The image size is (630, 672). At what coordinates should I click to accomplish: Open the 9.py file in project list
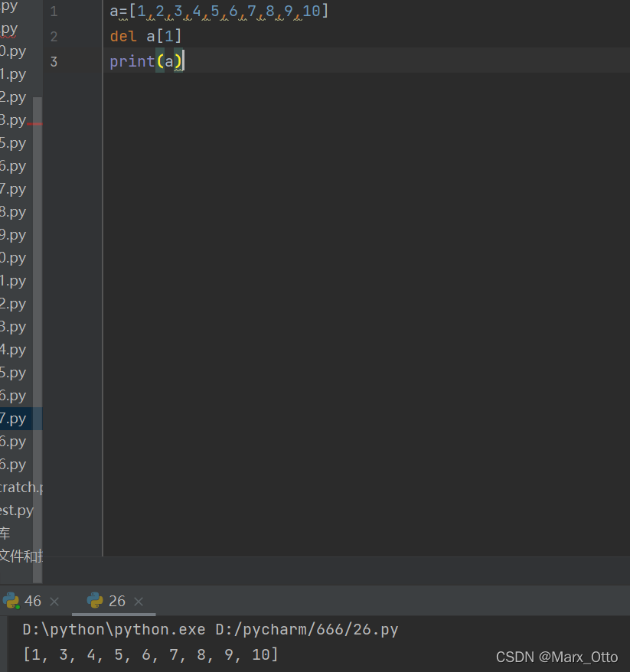pyautogui.click(x=13, y=235)
